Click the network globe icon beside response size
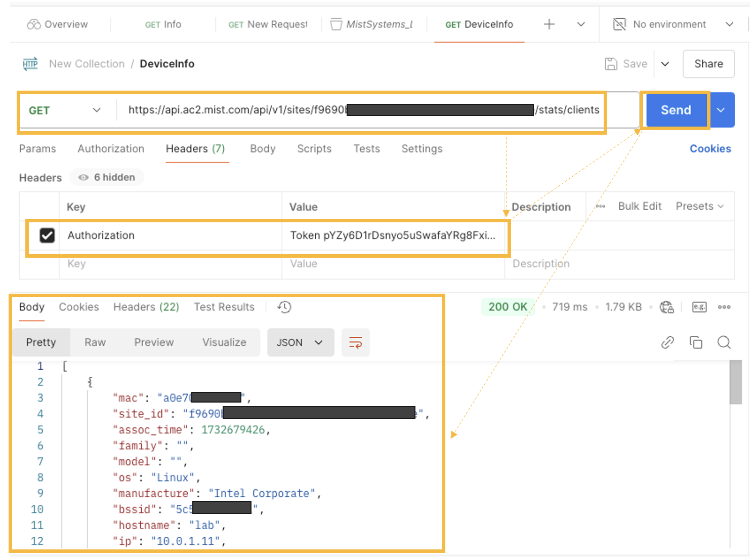756x557 pixels. coord(666,307)
